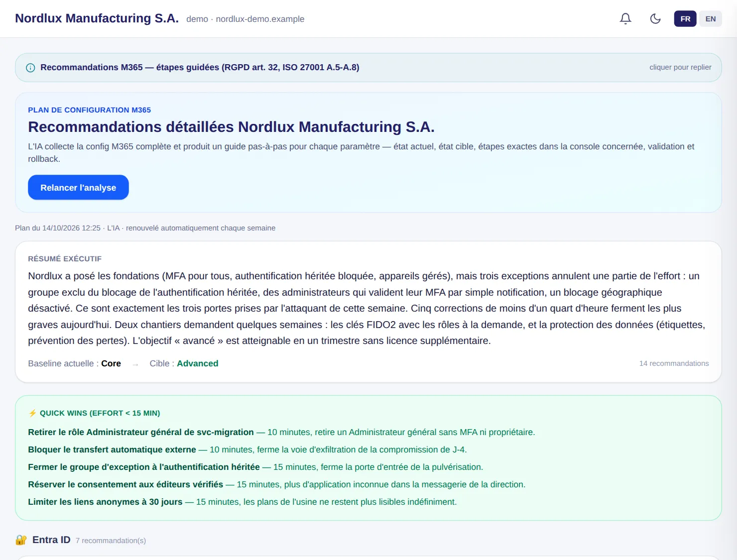Click the lightning bolt Quick Wins icon
This screenshot has height=560, width=737.
point(32,413)
